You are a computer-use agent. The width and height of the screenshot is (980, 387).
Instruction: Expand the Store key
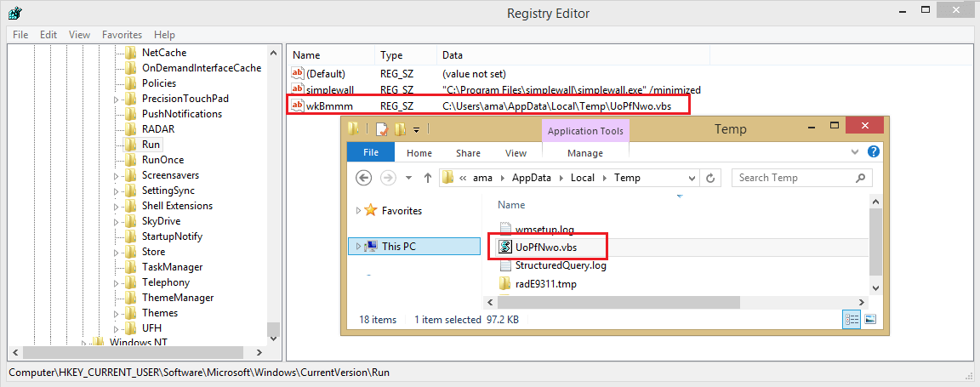116,252
